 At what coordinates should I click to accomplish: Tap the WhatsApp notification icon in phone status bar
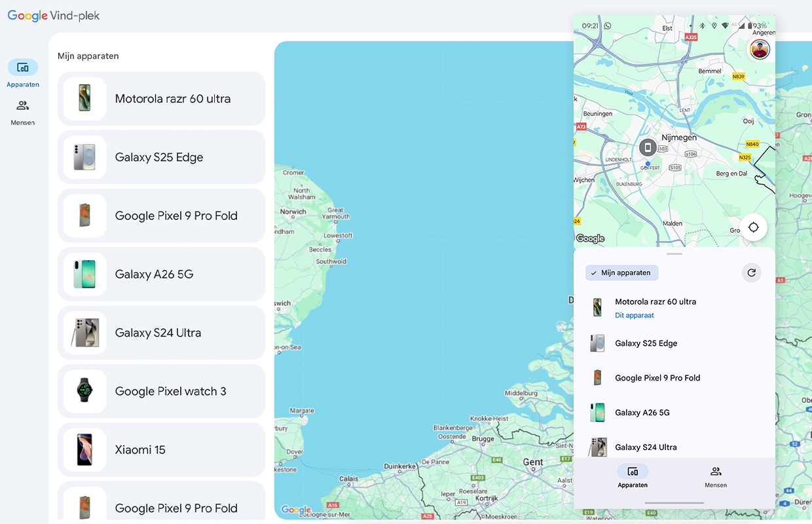coord(608,26)
